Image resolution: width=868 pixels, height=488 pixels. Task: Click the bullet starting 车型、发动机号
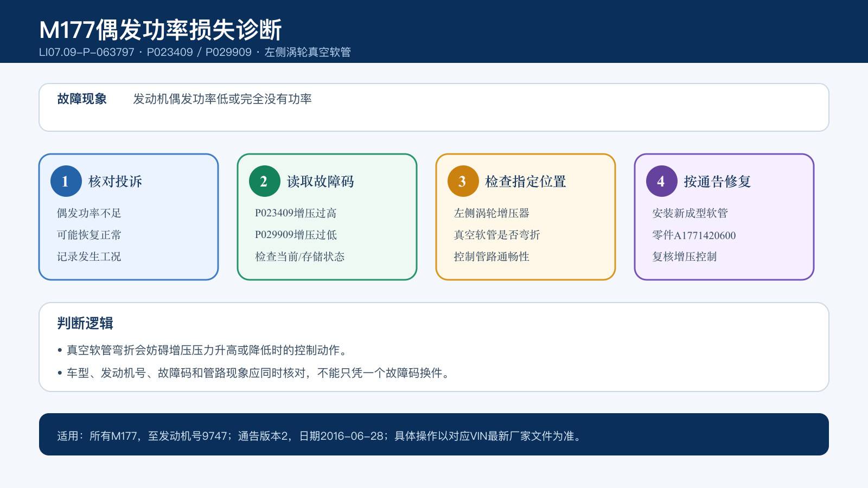point(253,373)
